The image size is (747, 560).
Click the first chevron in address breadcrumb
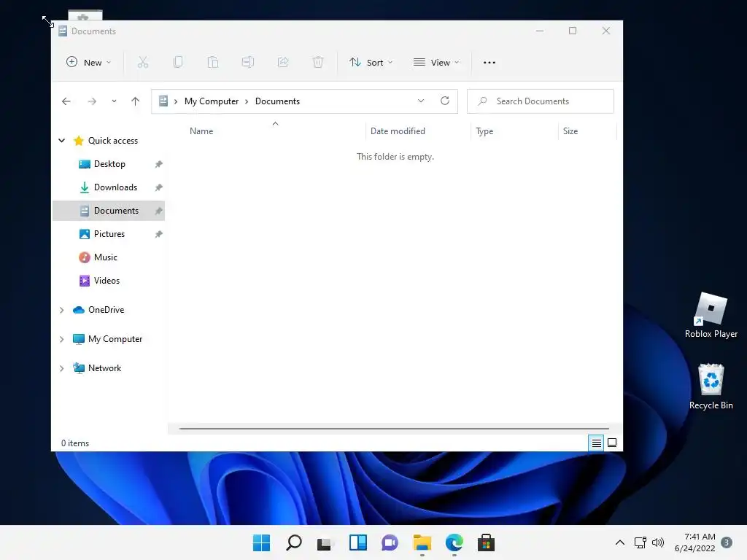click(176, 101)
